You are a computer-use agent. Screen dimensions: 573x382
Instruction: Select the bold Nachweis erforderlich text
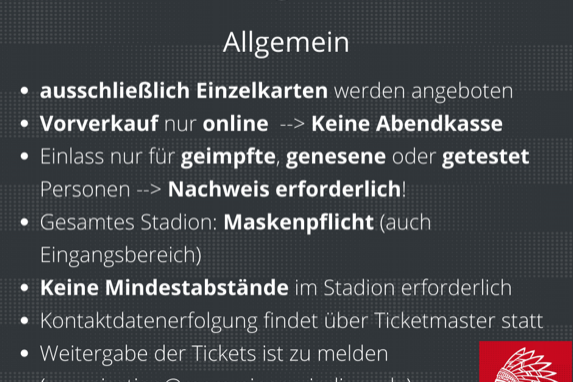(284, 189)
